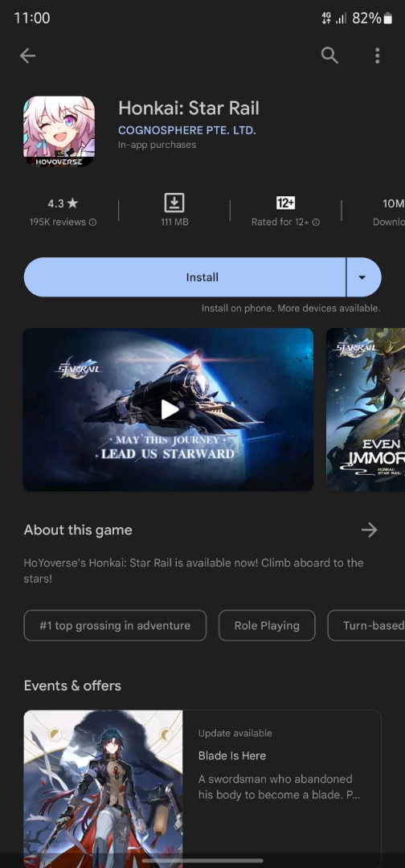Go back using the arrow icon
This screenshot has height=868, width=405.
[x=27, y=55]
